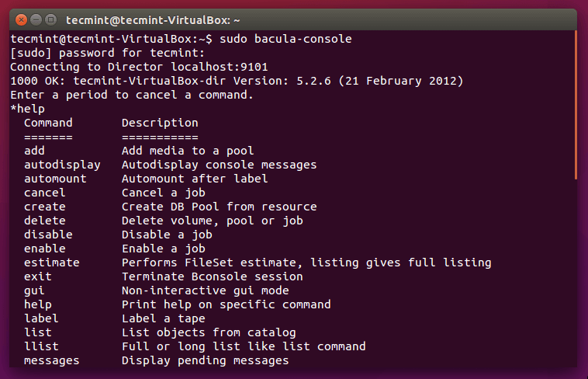Click the '*help' prompt line
This screenshot has width=588, height=379.
pyautogui.click(x=28, y=109)
